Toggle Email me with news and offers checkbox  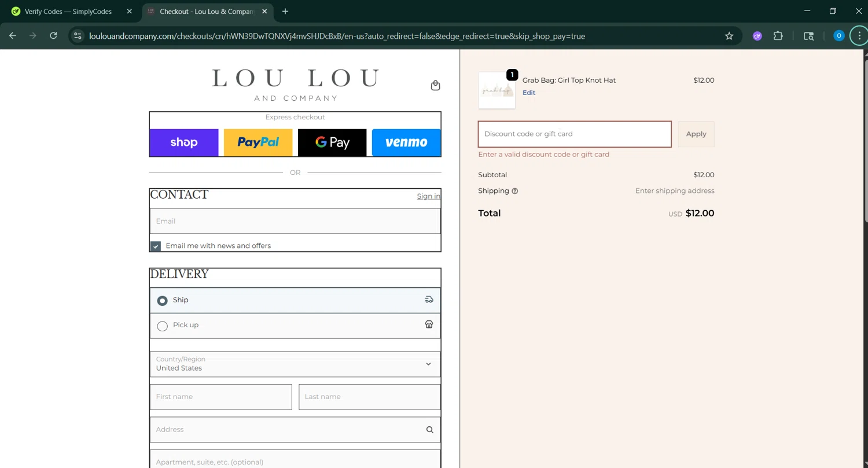156,246
